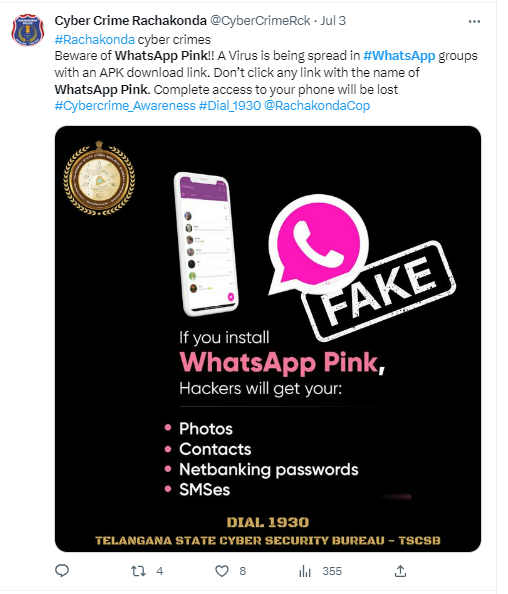Open Cyber Crime Rachakonda profile avatar
Image resolution: width=508 pixels, height=594 pixels.
(28, 30)
